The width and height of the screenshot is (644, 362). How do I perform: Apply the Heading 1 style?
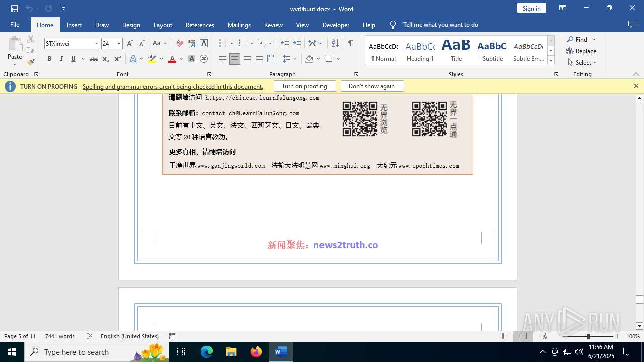[x=420, y=51]
